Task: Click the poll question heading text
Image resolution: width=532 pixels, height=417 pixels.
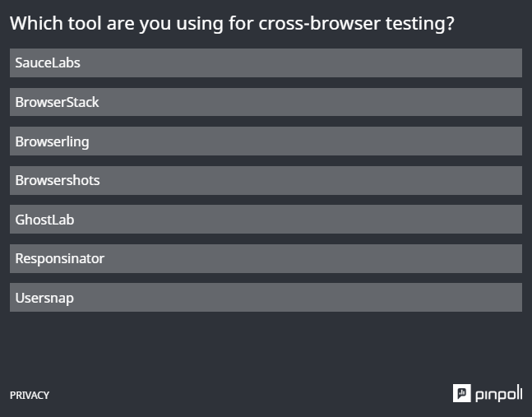Action: [232, 23]
